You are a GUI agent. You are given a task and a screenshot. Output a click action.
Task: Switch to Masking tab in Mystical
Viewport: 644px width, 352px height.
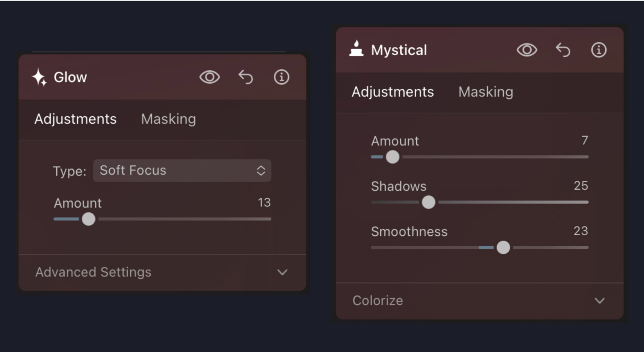[486, 92]
